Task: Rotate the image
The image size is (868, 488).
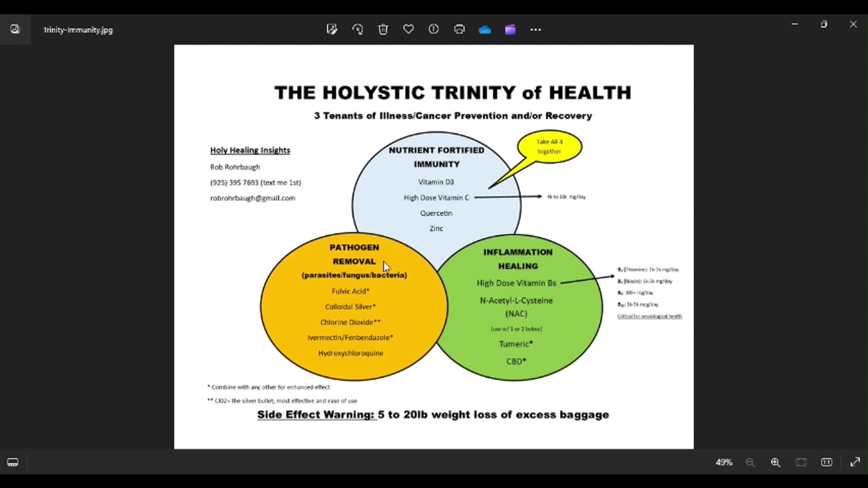Action: 357,29
